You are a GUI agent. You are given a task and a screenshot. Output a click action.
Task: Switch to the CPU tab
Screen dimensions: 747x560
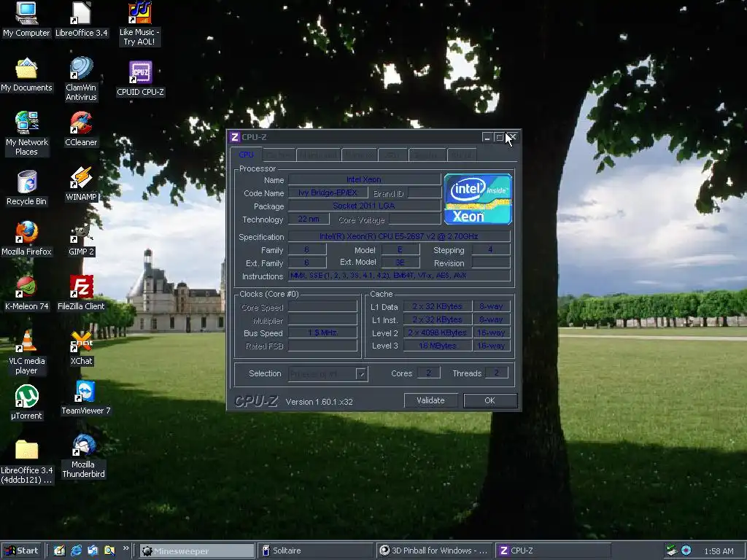pyautogui.click(x=246, y=155)
